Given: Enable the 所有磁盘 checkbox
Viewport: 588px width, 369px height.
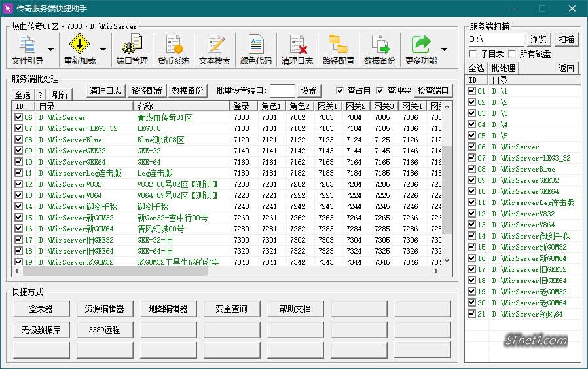Looking at the screenshot, I should coord(512,54).
